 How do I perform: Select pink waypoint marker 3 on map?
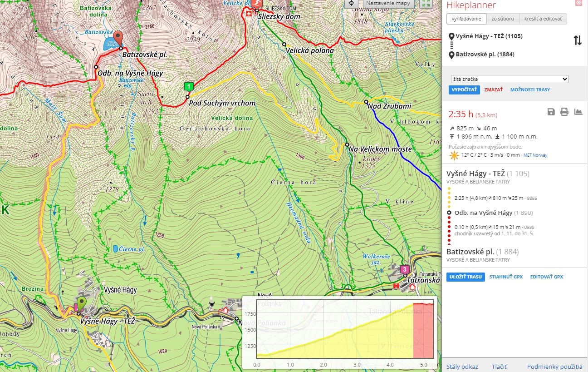[x=404, y=270]
